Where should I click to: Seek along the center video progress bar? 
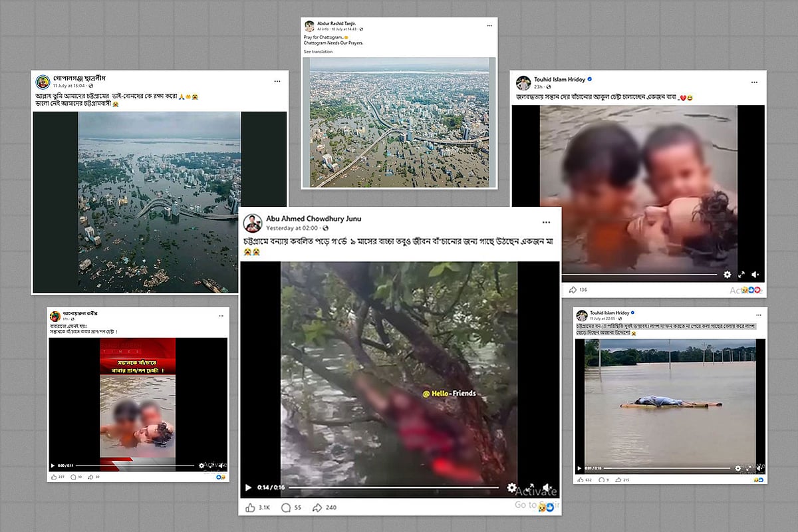(393, 487)
